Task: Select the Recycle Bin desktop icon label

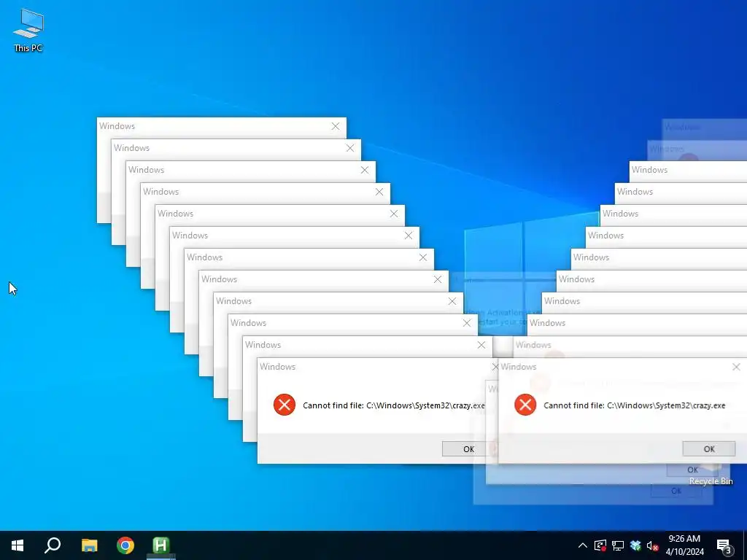Action: coord(711,481)
